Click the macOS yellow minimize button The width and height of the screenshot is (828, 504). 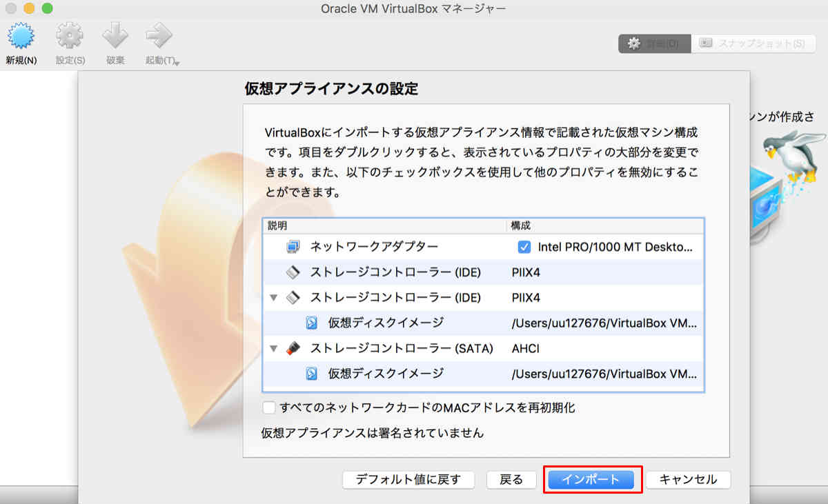[29, 8]
